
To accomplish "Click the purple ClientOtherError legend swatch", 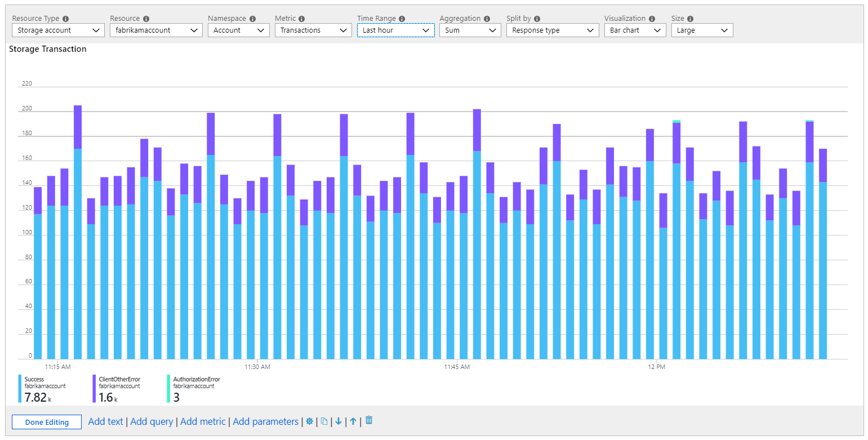I will pyautogui.click(x=94, y=389).
